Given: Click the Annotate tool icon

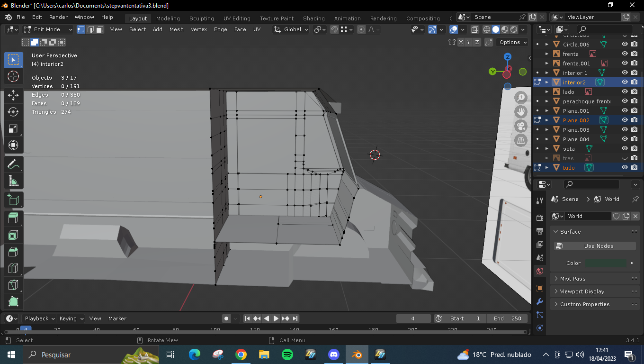Looking at the screenshot, I should 13,164.
